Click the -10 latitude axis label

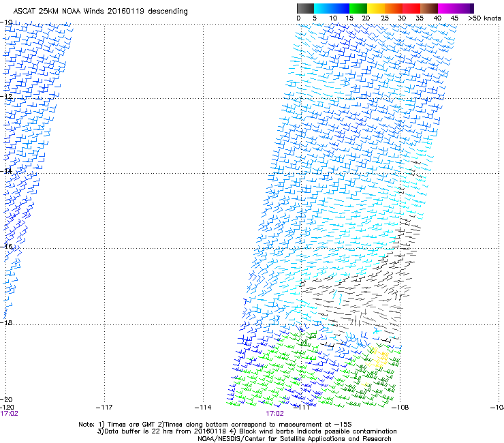[x=6, y=22]
